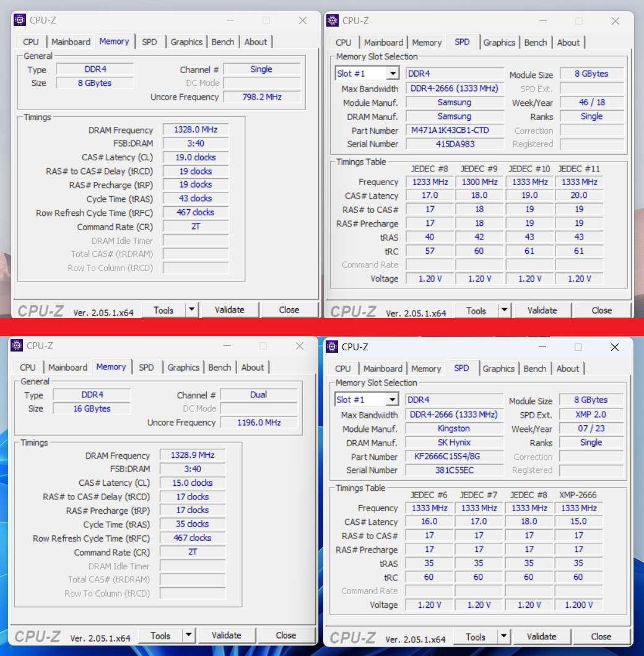
Task: Open Slot #1 dropdown in Samsung SPD window
Action: tap(393, 74)
